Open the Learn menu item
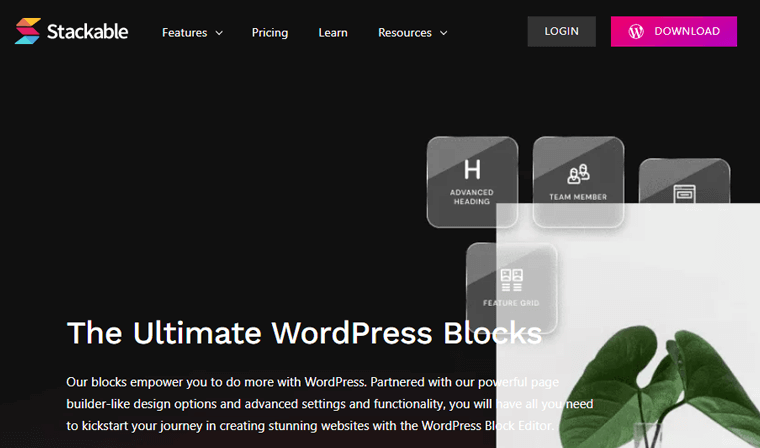This screenshot has height=448, width=760. 333,32
